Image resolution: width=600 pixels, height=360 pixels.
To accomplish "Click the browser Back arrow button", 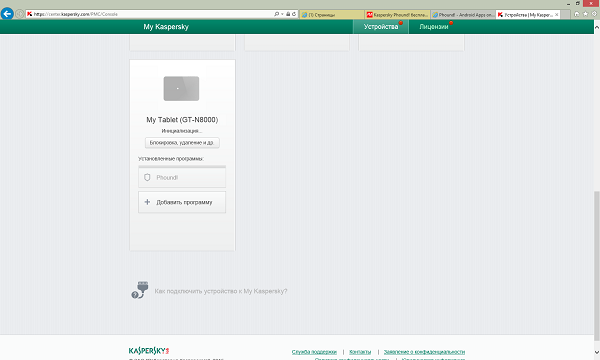I will tap(7, 14).
